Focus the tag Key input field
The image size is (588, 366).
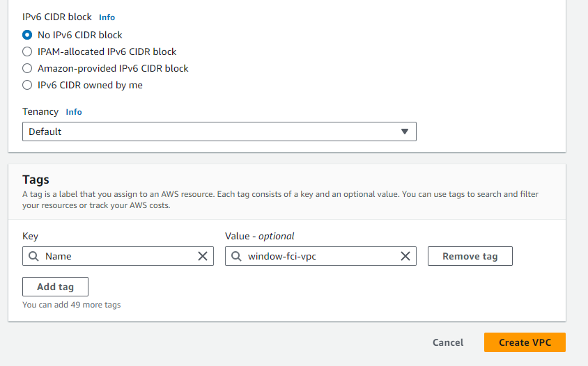coord(118,256)
